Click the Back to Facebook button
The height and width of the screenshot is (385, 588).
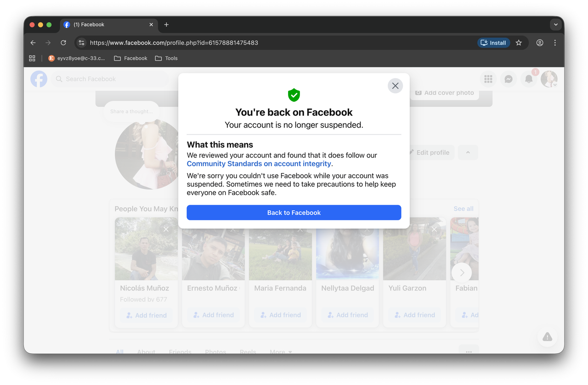pos(294,212)
